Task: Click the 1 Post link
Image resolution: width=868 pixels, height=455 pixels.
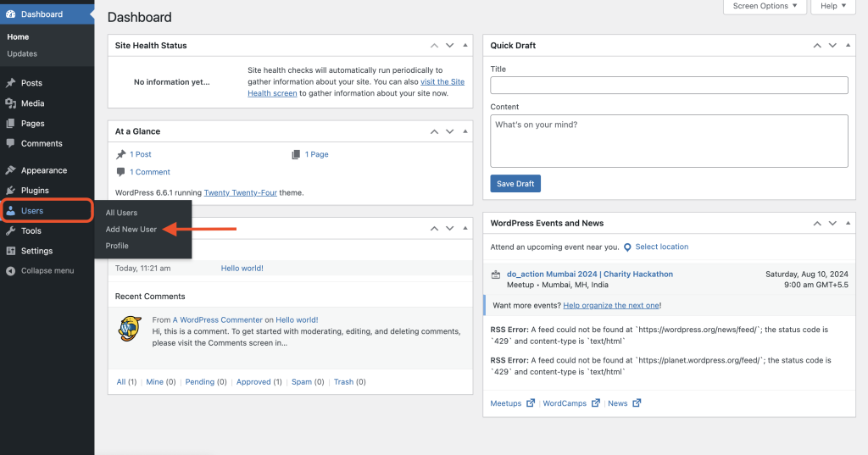Action: tap(141, 154)
